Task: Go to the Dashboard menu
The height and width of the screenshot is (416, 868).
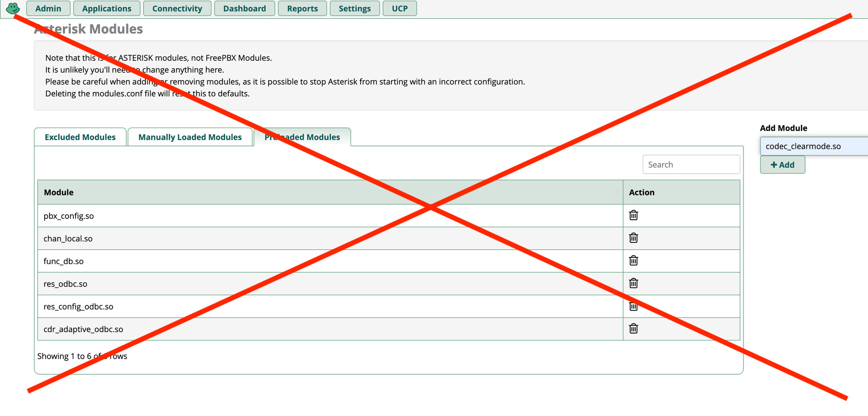Action: (x=244, y=8)
